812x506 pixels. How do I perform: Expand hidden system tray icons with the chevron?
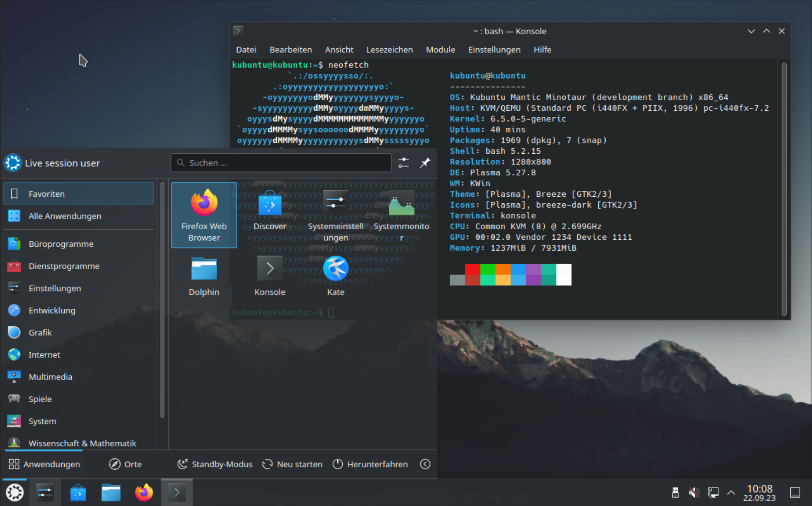(x=731, y=492)
